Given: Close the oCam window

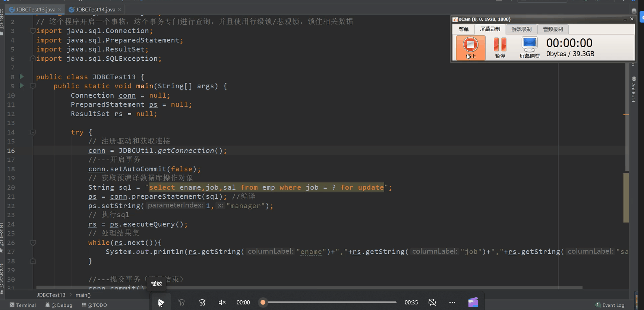Looking at the screenshot, I should click(632, 19).
